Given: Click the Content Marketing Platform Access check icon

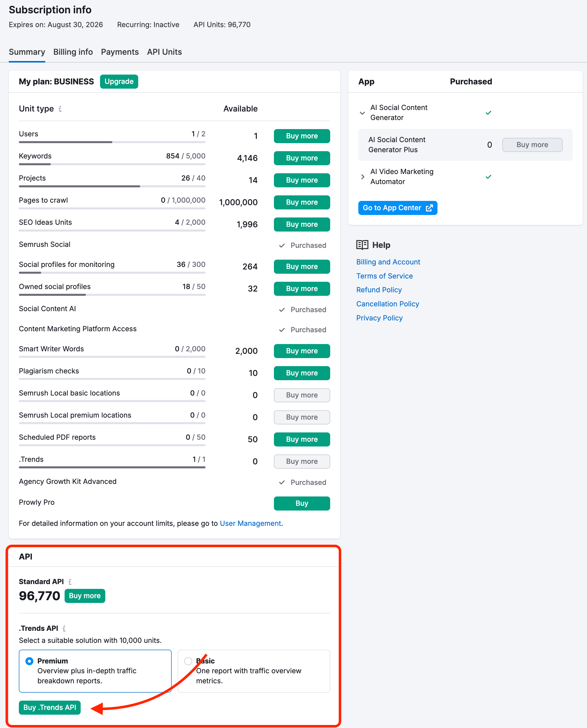Looking at the screenshot, I should tap(282, 330).
